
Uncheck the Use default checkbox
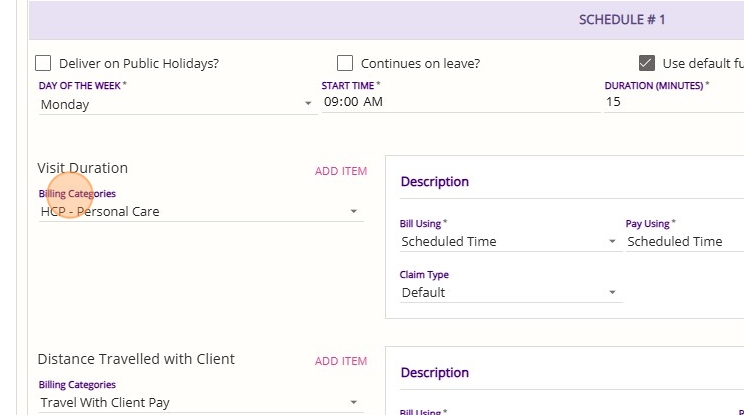pos(646,63)
